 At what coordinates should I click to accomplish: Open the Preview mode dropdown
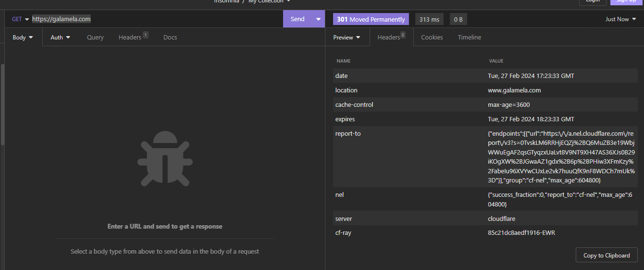(x=347, y=37)
